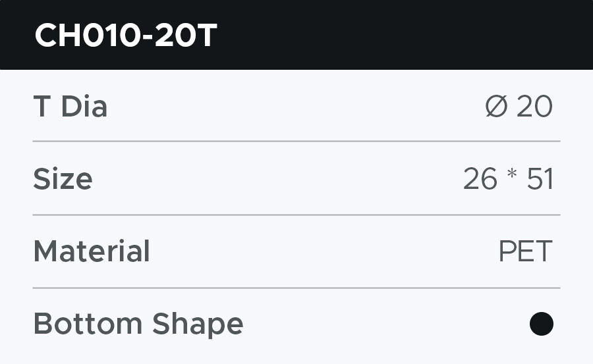
Task: Click the word Dia in the first row
Action: pyautogui.click(x=84, y=107)
